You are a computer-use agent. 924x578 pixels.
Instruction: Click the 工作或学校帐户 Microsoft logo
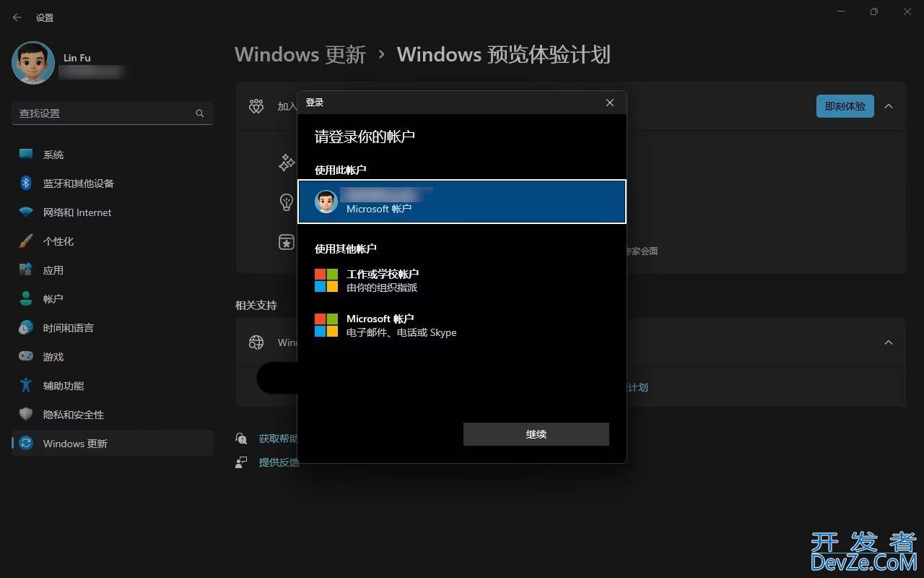tap(326, 280)
